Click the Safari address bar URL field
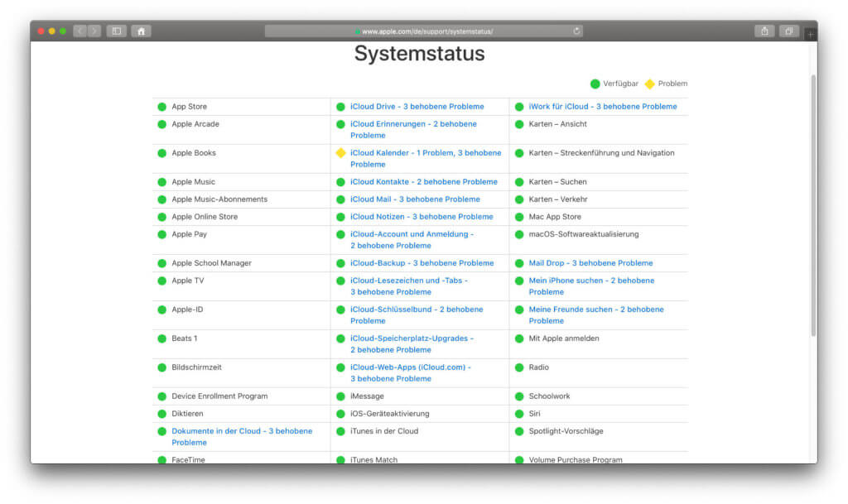Viewport: 848px width, 504px height. (x=423, y=31)
